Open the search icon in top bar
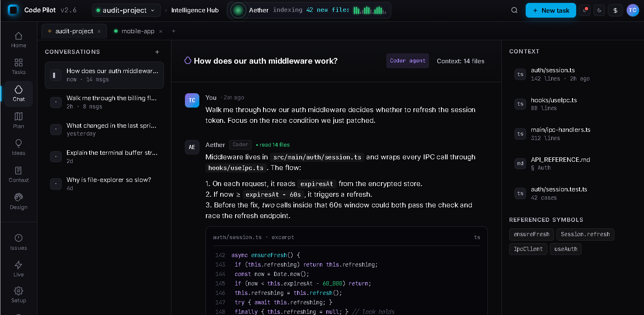Screen dimensions: 644x315 tap(514, 10)
